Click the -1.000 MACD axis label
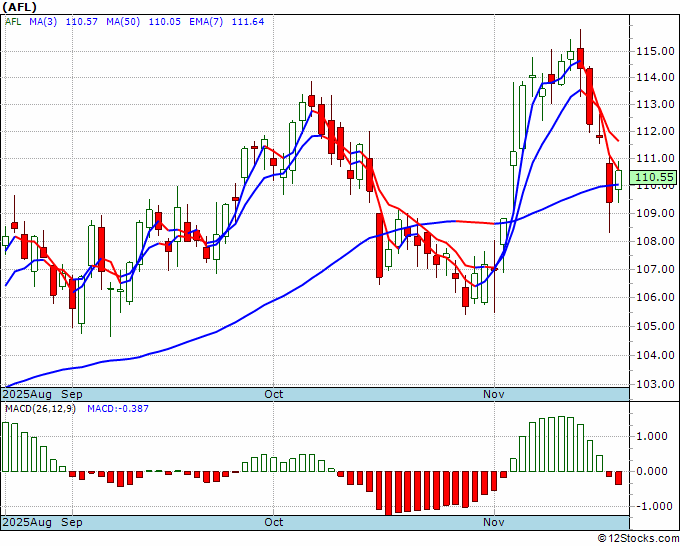This screenshot has height=546, width=680. pyautogui.click(x=654, y=506)
